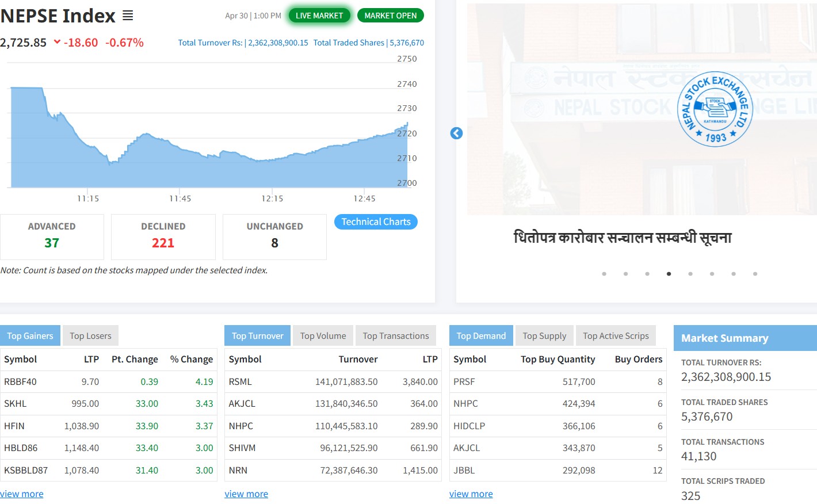The image size is (817, 504).
Task: Open the Top Active Scrips tab
Action: (x=616, y=336)
